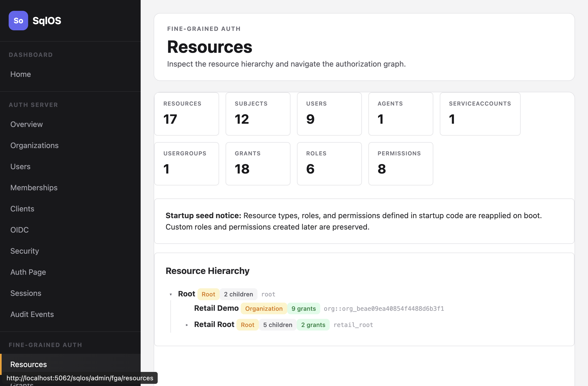Collapse the Root tree node arrow
The width and height of the screenshot is (588, 386).
point(171,295)
